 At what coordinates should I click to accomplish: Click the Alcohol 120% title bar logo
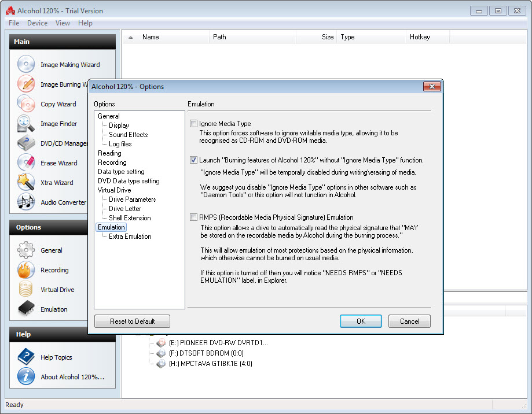[x=10, y=10]
